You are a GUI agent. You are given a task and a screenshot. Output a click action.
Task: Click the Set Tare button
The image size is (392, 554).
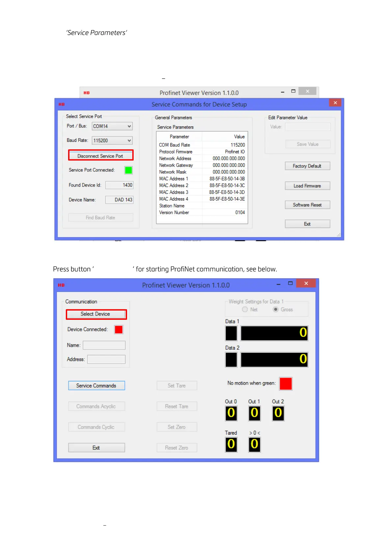177,386
